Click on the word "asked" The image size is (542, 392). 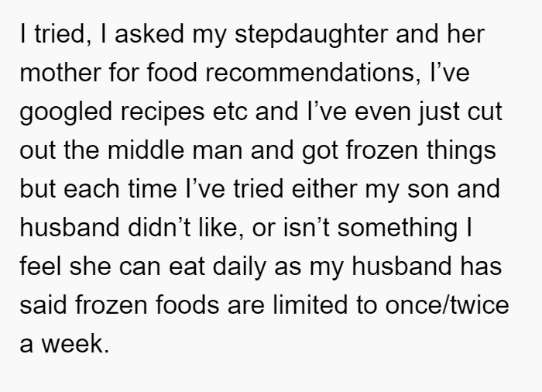coord(149,34)
